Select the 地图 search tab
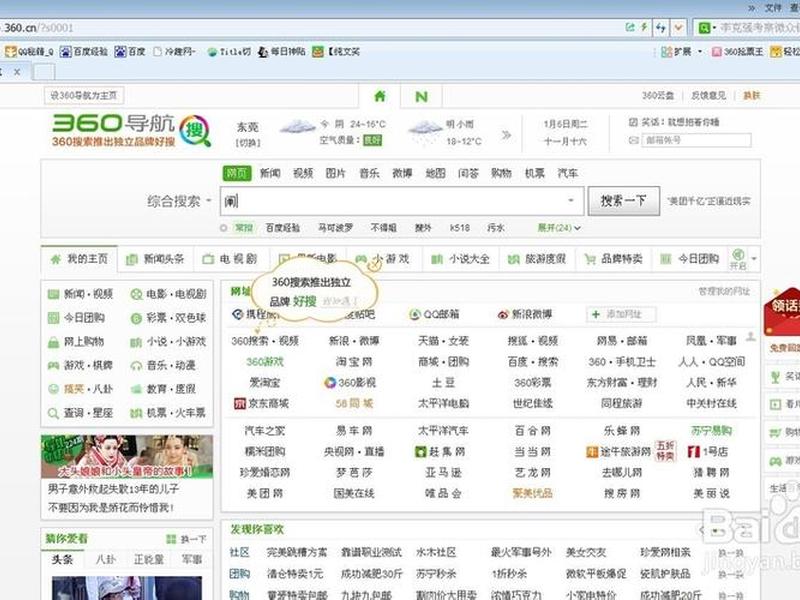This screenshot has height=600, width=800. (x=435, y=173)
